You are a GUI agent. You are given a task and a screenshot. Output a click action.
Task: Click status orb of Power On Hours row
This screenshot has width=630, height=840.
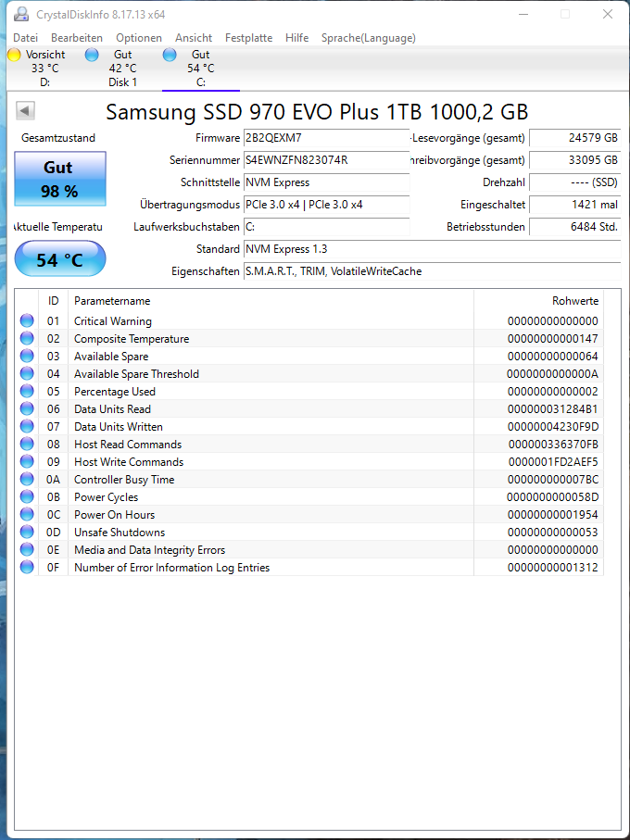click(27, 514)
